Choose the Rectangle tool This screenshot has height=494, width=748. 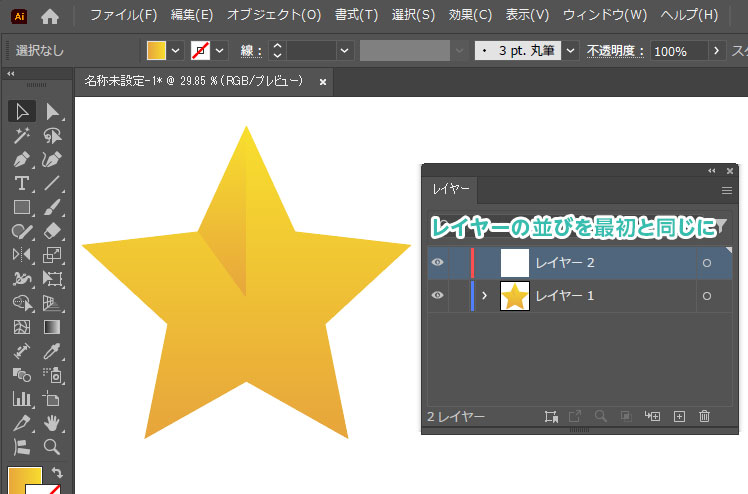[21, 207]
